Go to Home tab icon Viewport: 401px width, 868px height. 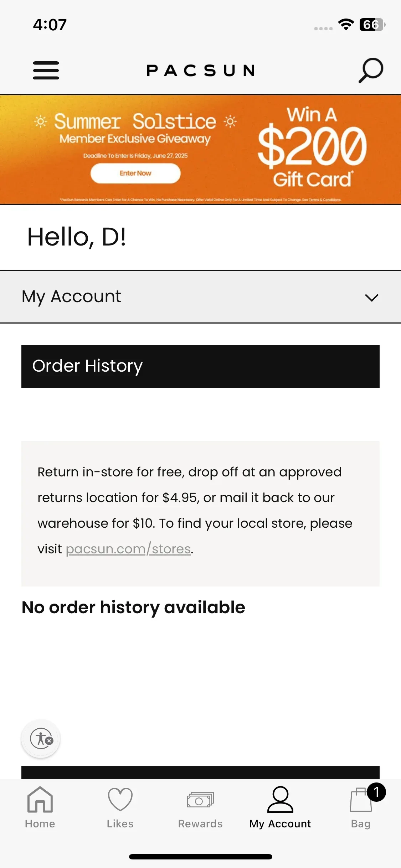[40, 800]
